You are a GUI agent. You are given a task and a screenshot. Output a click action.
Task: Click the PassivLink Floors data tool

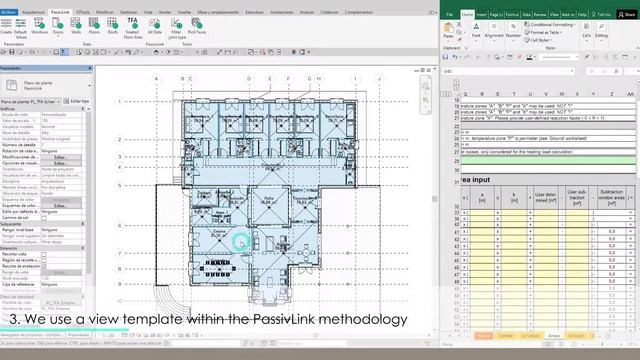(94, 26)
